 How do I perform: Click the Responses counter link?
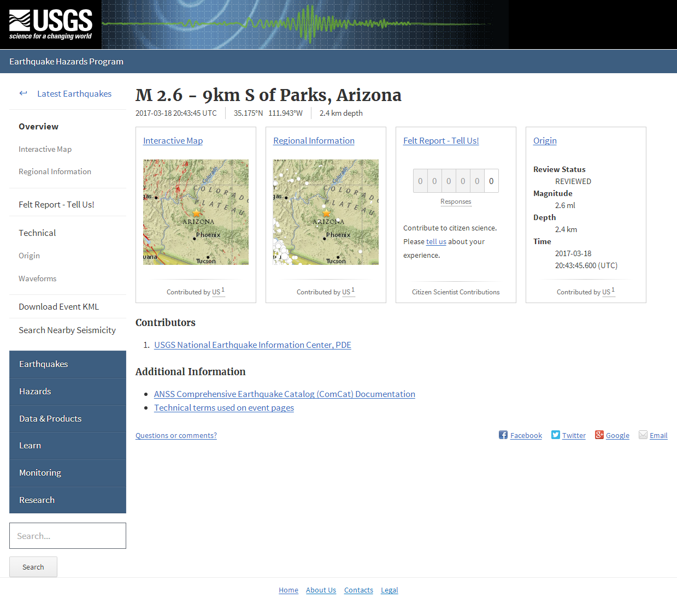[x=456, y=202]
